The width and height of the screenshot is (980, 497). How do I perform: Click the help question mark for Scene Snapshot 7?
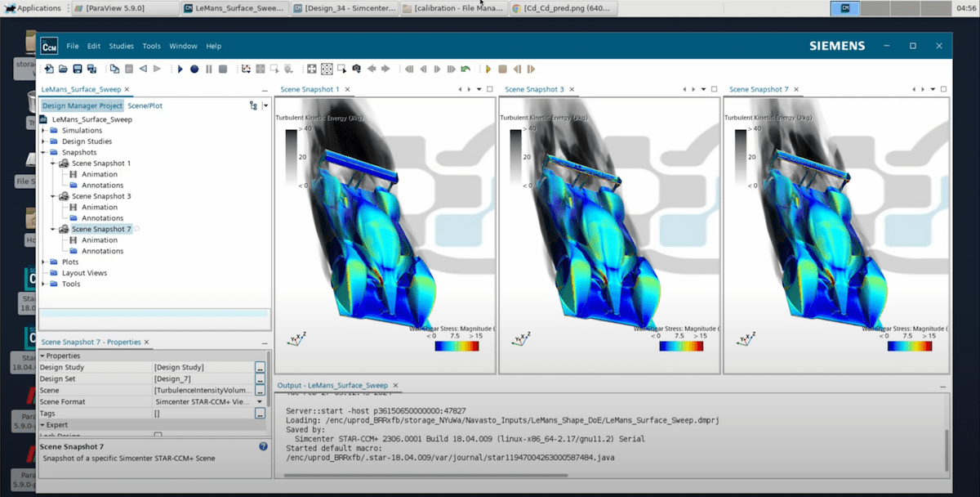tap(263, 446)
